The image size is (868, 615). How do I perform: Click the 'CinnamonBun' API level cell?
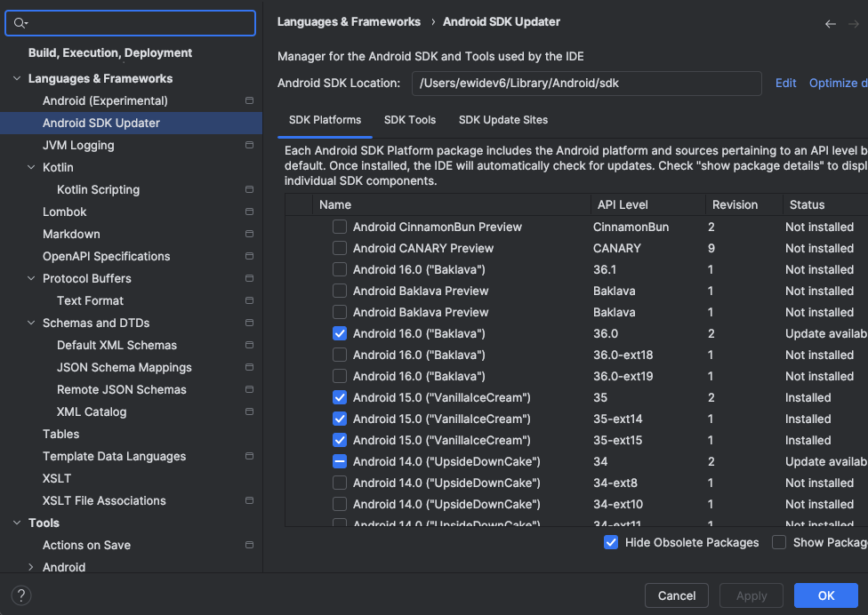[631, 227]
